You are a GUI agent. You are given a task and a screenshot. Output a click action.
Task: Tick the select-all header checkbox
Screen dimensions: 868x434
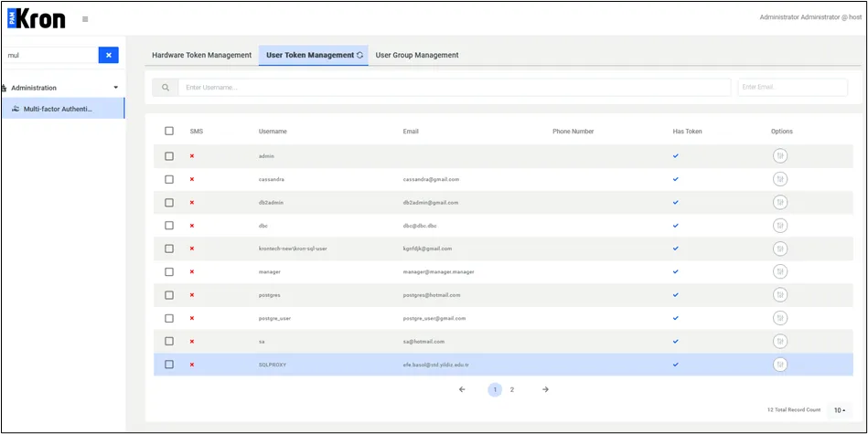click(169, 131)
